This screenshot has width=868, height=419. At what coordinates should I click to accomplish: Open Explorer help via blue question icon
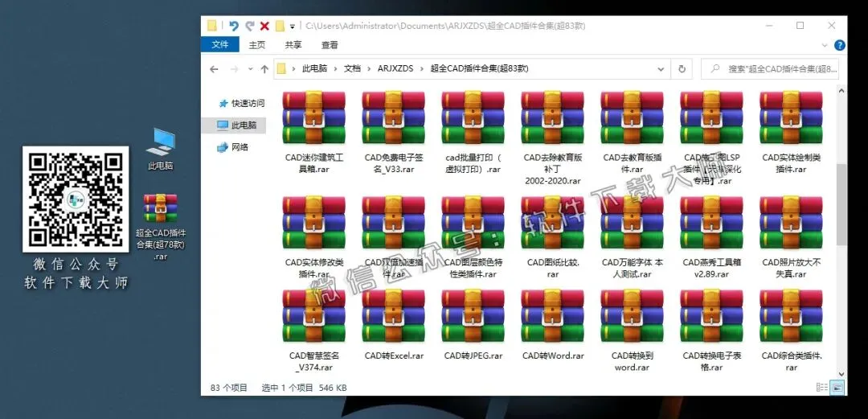840,46
